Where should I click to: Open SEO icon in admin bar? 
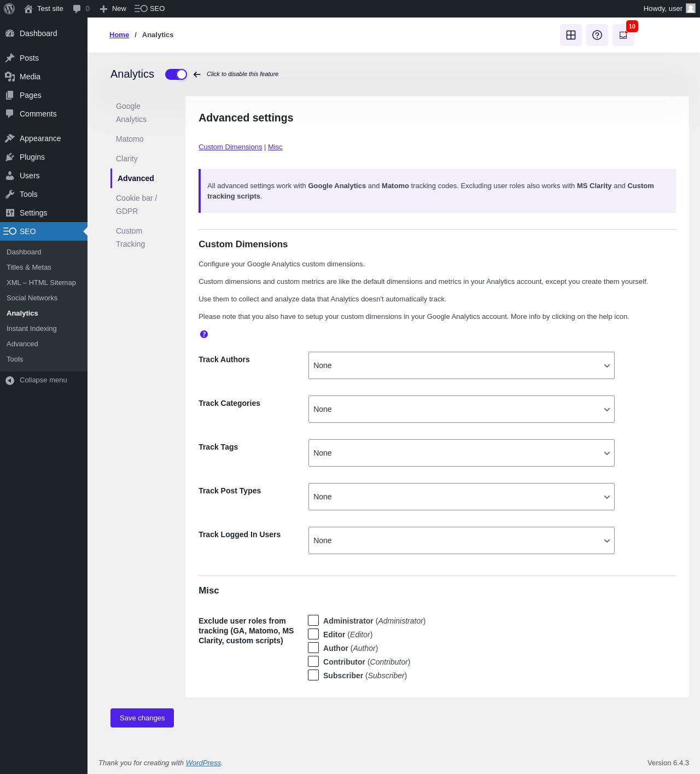pyautogui.click(x=141, y=9)
